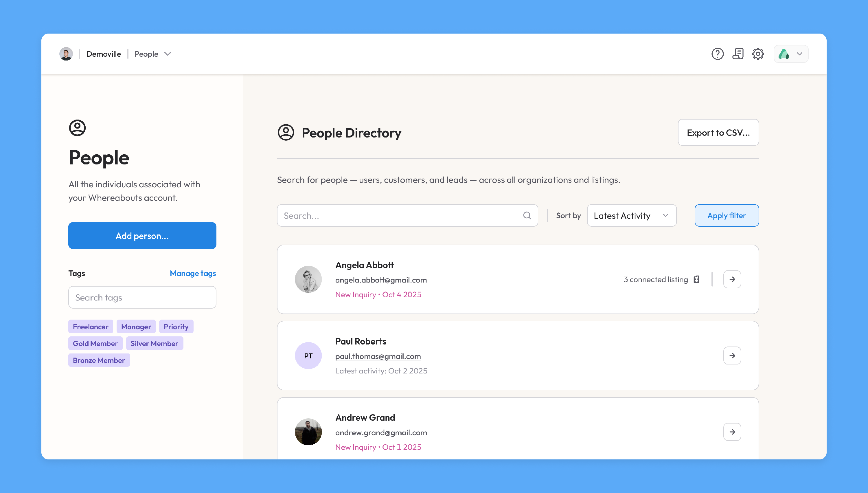The height and width of the screenshot is (493, 868).
Task: Toggle the Gold Member tag filter
Action: click(95, 343)
